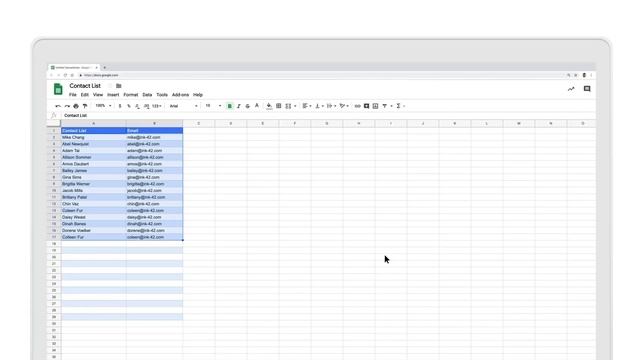Open the Vertical align dropdown
The image size is (640, 360).
(319, 106)
